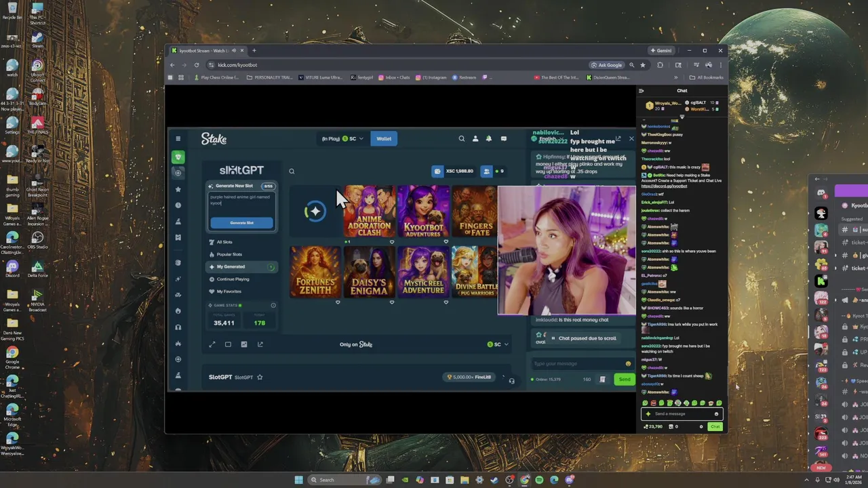Open a new Chrome tab
Image resolution: width=868 pixels, height=488 pixels.
(x=254, y=50)
